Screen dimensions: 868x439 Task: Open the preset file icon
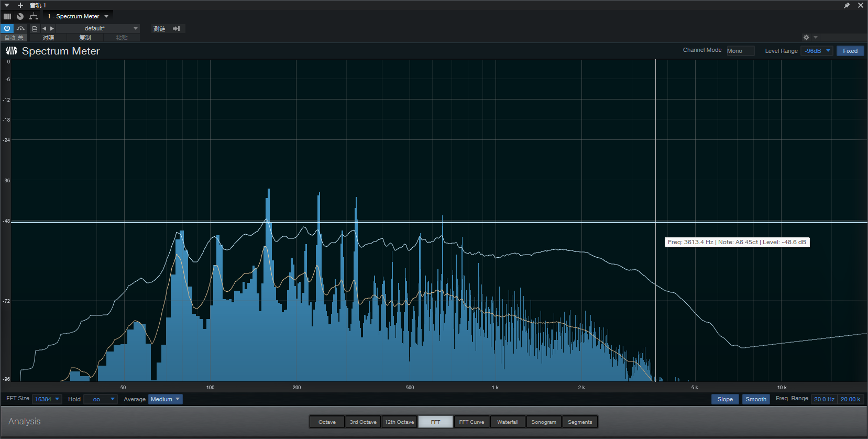[x=35, y=28]
